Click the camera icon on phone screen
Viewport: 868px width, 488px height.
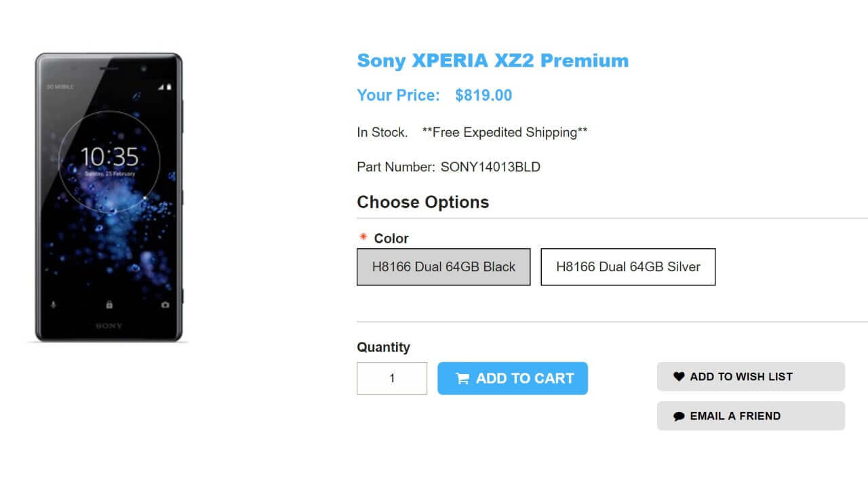coord(165,305)
